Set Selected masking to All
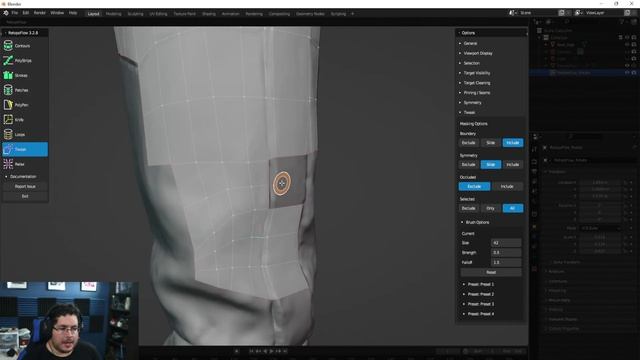The width and height of the screenshot is (640, 360). [x=513, y=208]
